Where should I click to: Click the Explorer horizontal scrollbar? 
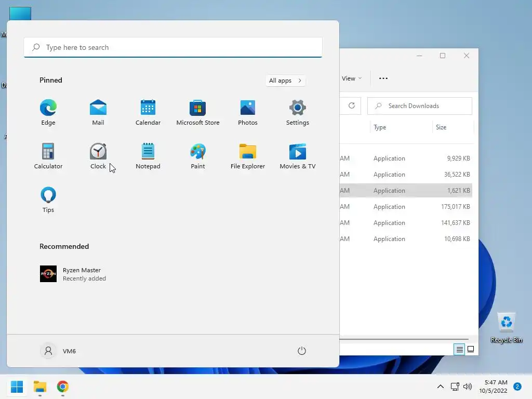tap(404, 339)
